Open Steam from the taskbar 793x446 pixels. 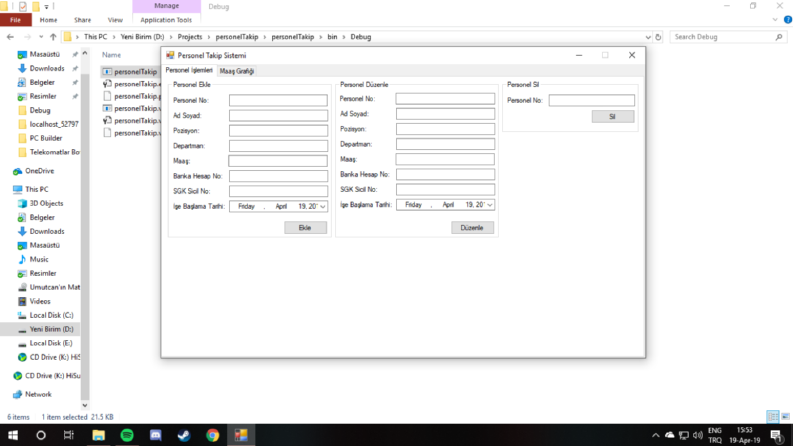[x=184, y=435]
